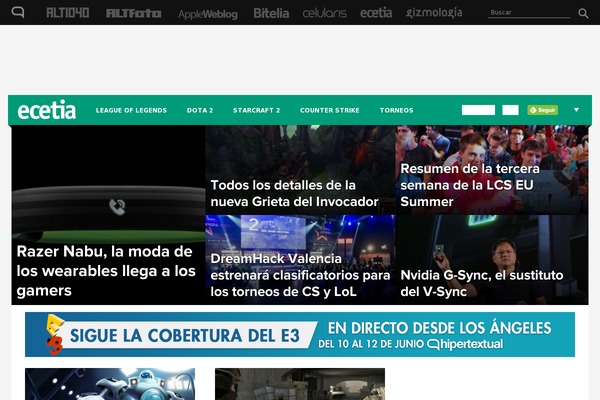The width and height of the screenshot is (600, 400).
Task: Open the ALTFoto network site
Action: (134, 13)
